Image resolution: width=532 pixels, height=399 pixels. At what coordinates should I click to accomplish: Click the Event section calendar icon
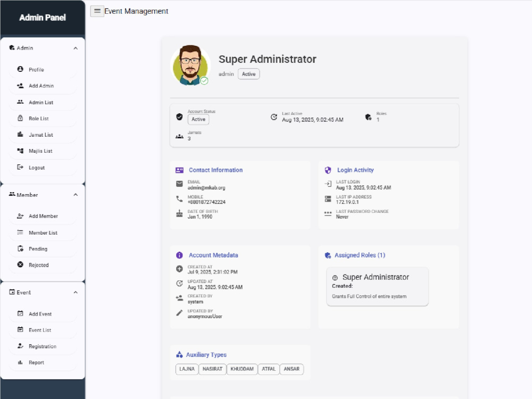[x=12, y=292]
